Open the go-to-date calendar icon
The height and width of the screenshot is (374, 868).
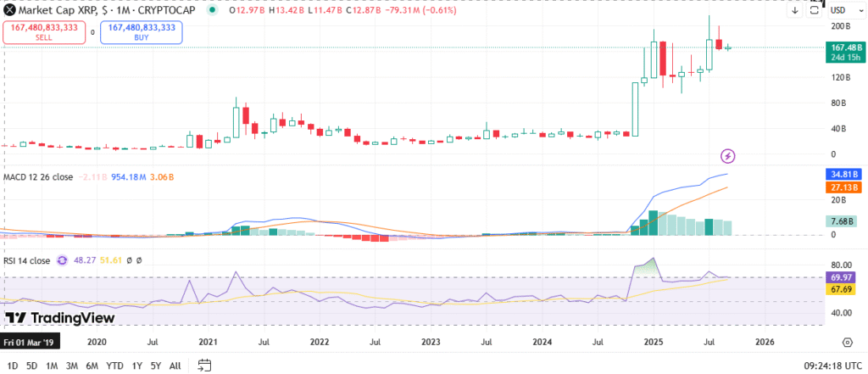204,366
